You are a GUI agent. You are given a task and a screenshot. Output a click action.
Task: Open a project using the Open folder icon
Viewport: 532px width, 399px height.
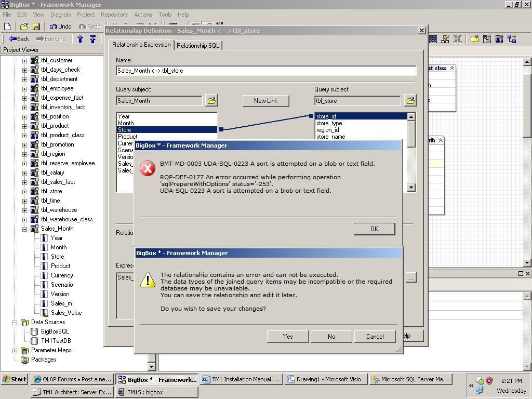point(23,27)
